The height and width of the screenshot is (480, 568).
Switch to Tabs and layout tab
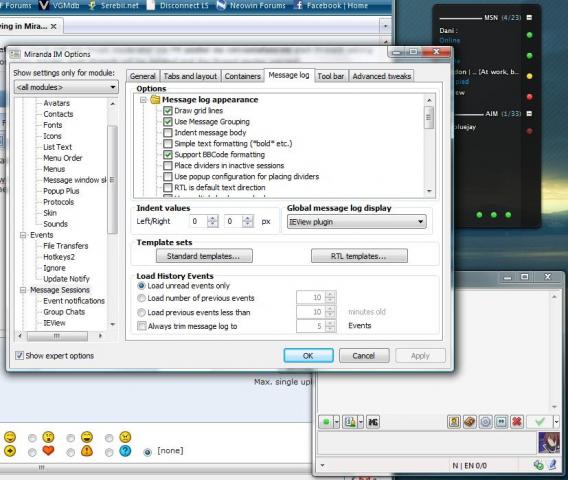click(x=190, y=76)
